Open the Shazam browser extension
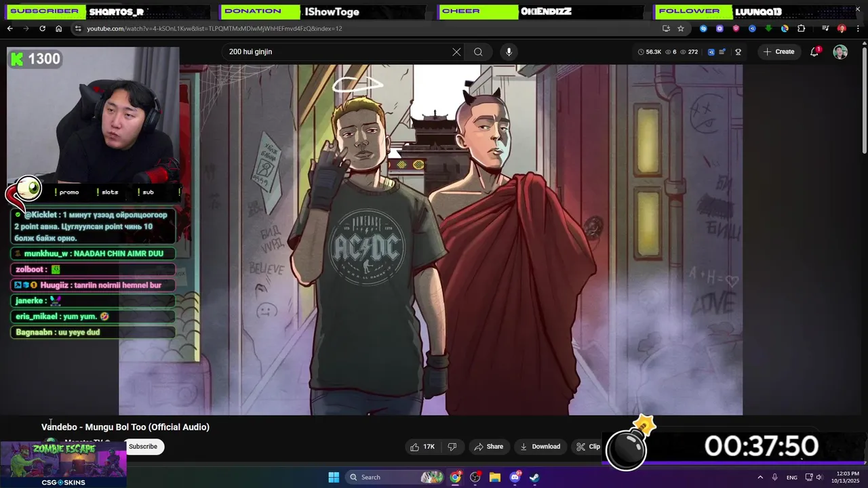Screen dimensions: 868x488 point(703,28)
